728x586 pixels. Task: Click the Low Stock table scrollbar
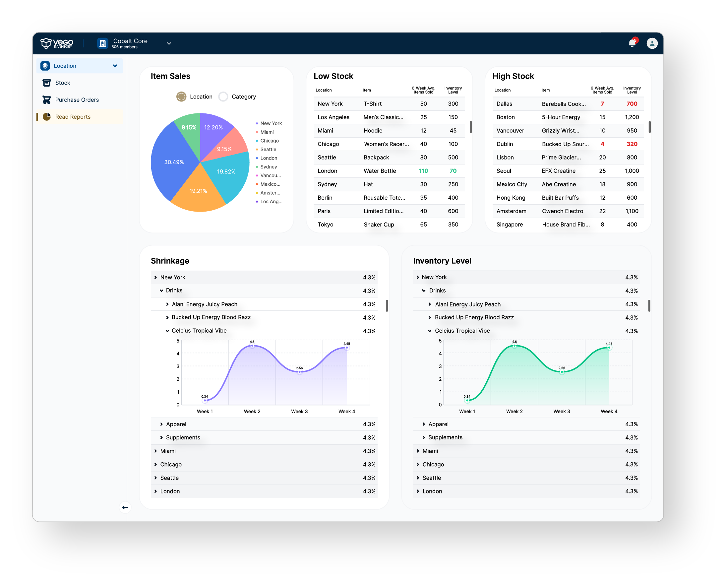(470, 127)
